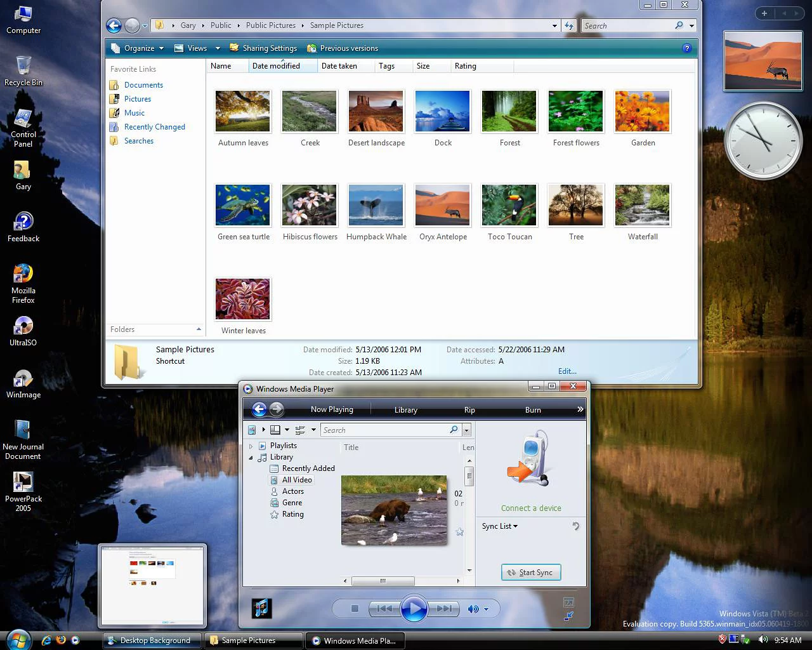Open the Sync List dropdown
This screenshot has width=812, height=650.
coord(499,526)
